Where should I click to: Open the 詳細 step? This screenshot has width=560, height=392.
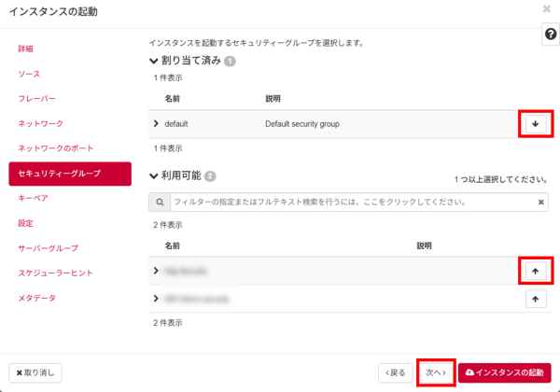tap(25, 48)
